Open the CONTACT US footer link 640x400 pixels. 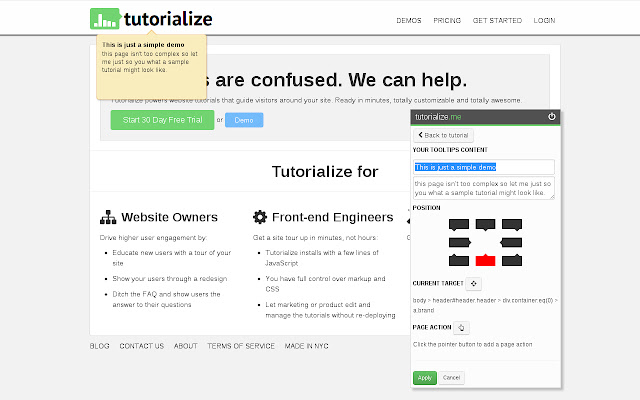[x=142, y=346]
